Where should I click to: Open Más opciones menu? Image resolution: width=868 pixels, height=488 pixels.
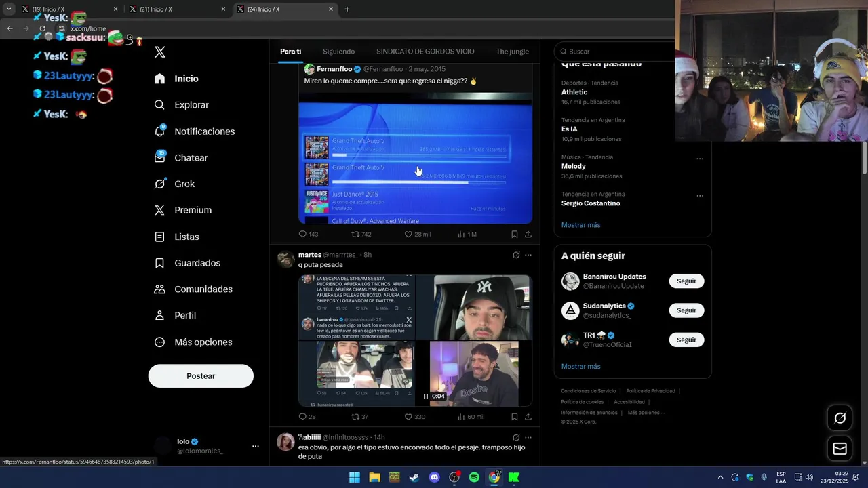coord(193,342)
